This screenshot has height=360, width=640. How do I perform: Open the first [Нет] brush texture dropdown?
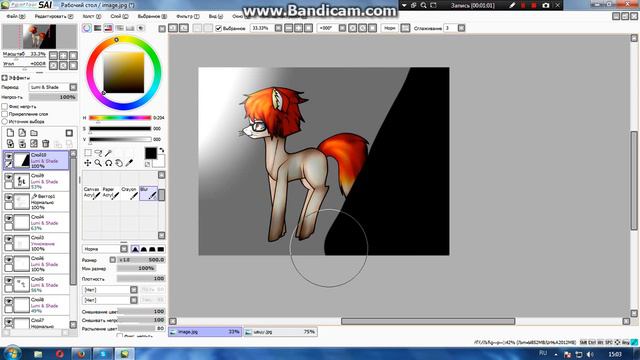pos(110,289)
